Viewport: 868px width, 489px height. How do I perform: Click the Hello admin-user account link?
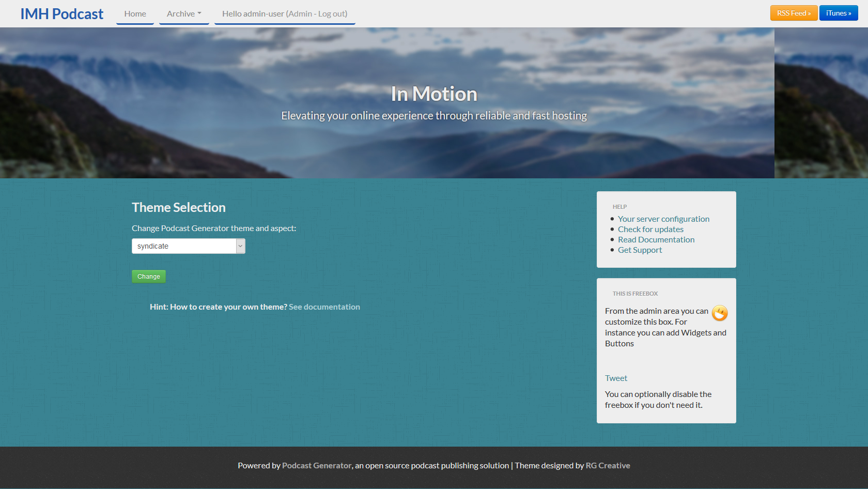coord(284,14)
